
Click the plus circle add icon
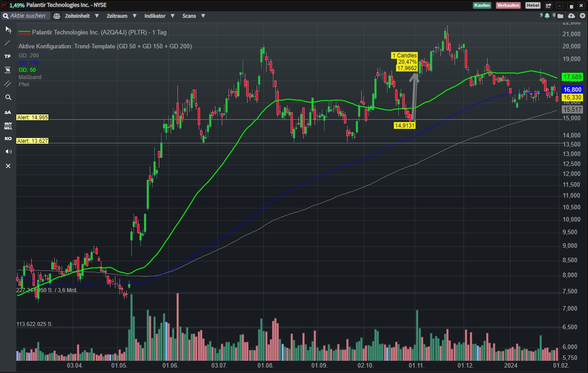point(583,15)
